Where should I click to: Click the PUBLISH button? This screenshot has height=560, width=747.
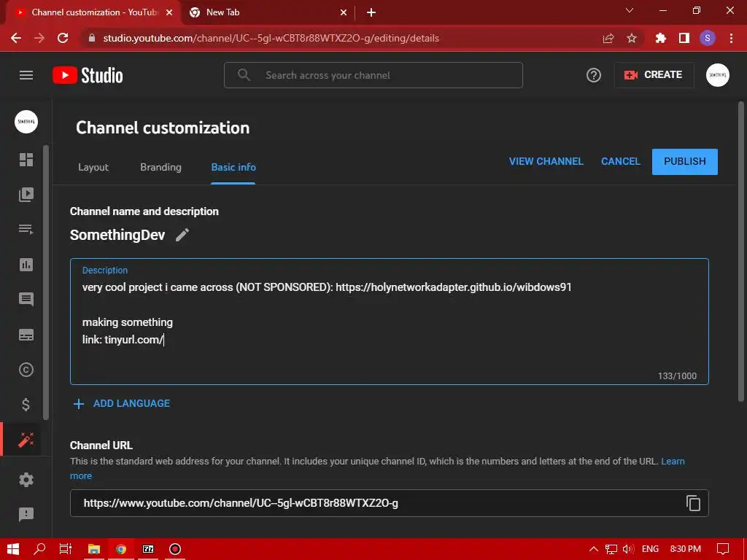click(x=684, y=162)
